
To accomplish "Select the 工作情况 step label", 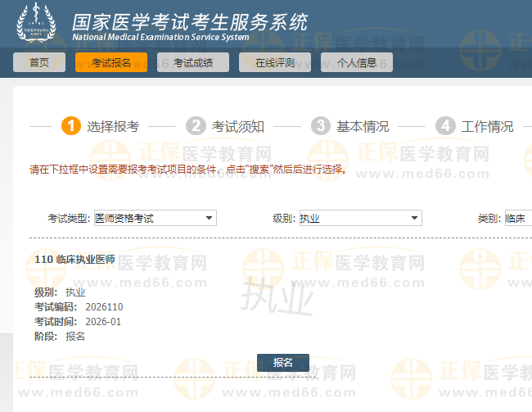I will pyautogui.click(x=487, y=127).
